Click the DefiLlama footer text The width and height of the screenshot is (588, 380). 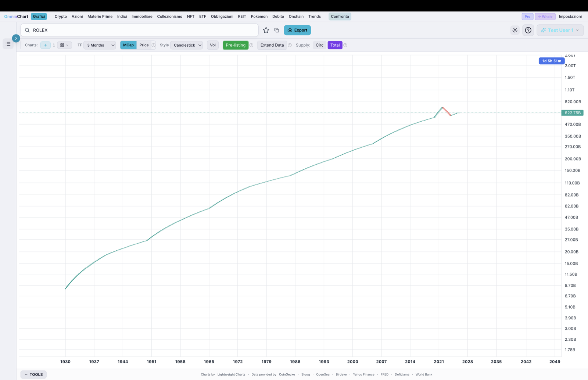click(x=402, y=374)
